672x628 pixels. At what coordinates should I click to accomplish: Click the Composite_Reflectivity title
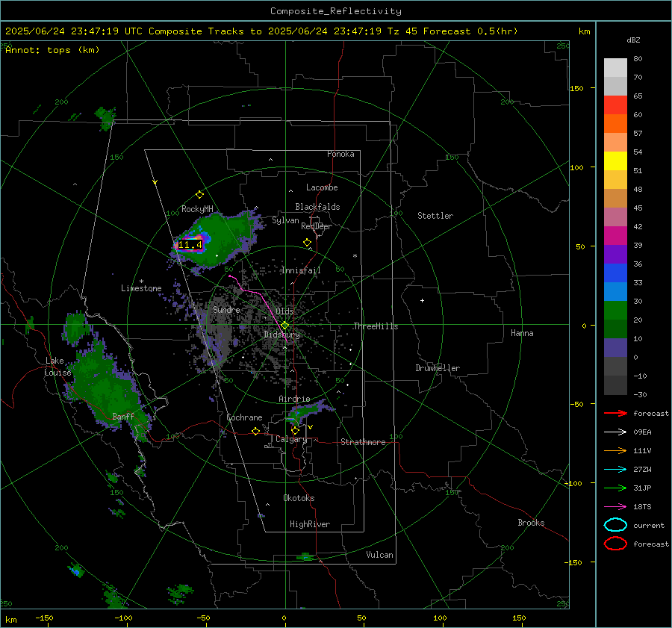click(x=335, y=11)
